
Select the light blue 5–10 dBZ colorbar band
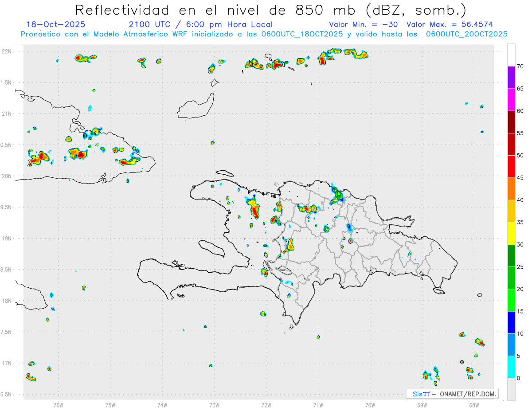tap(511, 345)
